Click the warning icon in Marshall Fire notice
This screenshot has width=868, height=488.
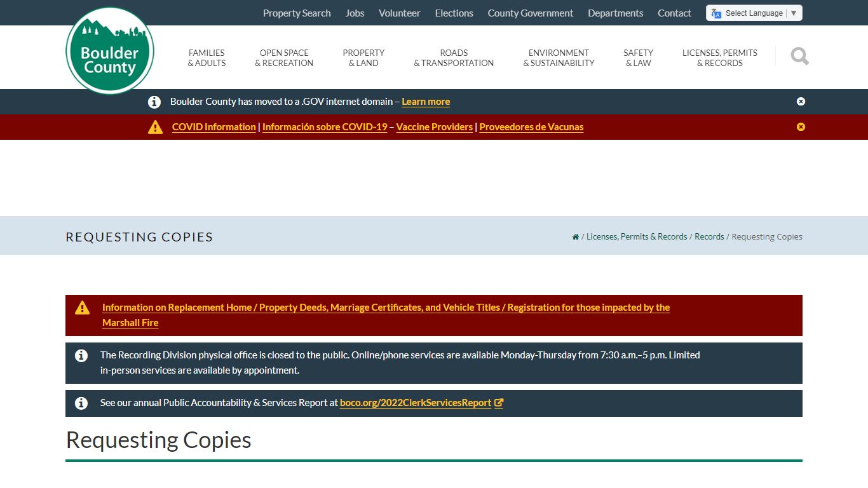(82, 308)
